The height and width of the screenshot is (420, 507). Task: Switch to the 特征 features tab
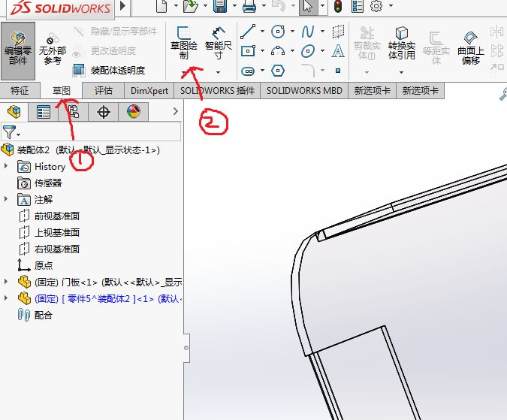tap(20, 90)
